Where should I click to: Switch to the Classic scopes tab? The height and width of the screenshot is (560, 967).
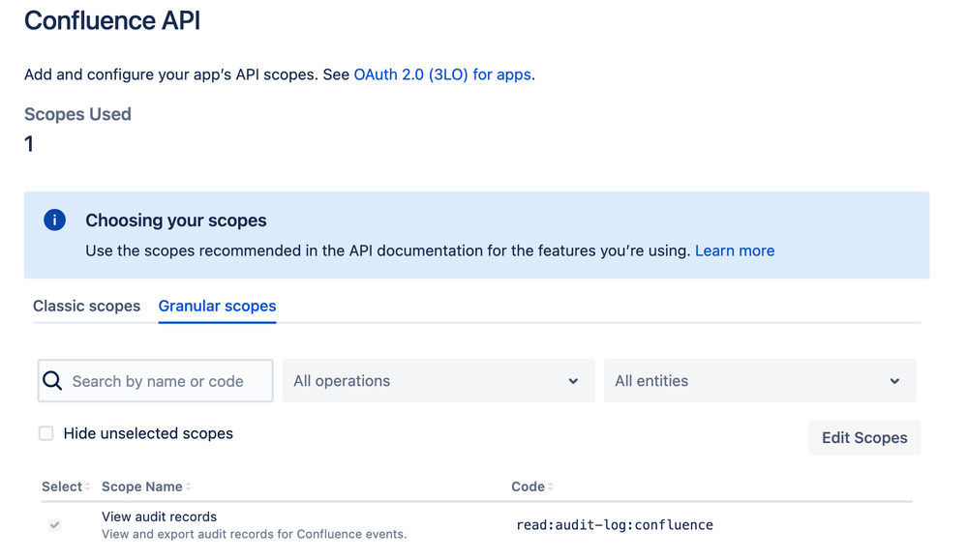coord(86,307)
